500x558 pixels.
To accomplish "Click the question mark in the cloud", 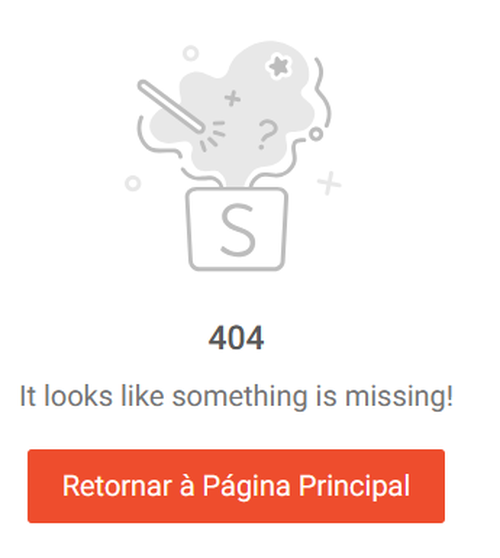I will point(267,135).
